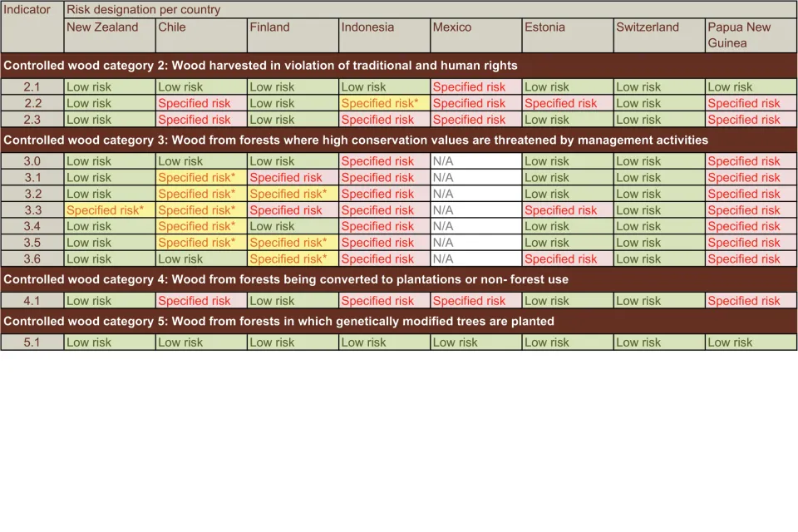Select the indicator 3.3 row label

[32, 209]
